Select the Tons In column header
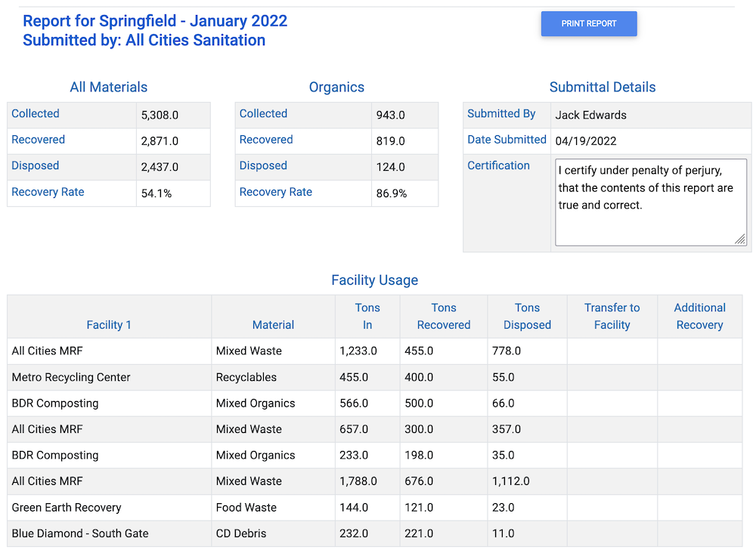 pos(367,316)
